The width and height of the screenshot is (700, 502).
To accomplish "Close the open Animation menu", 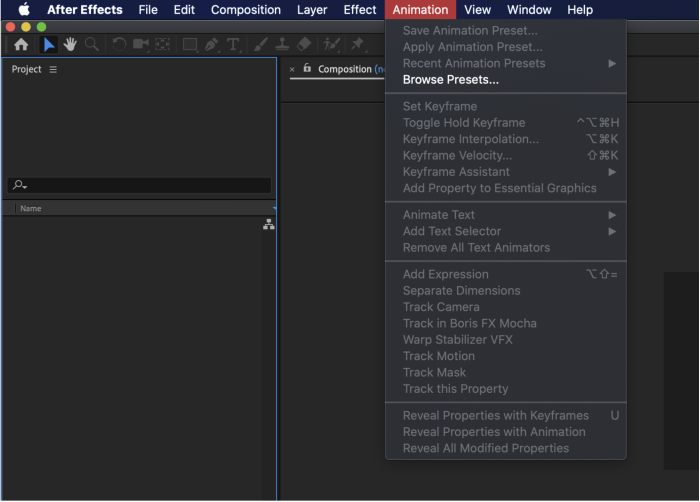I will click(x=420, y=9).
